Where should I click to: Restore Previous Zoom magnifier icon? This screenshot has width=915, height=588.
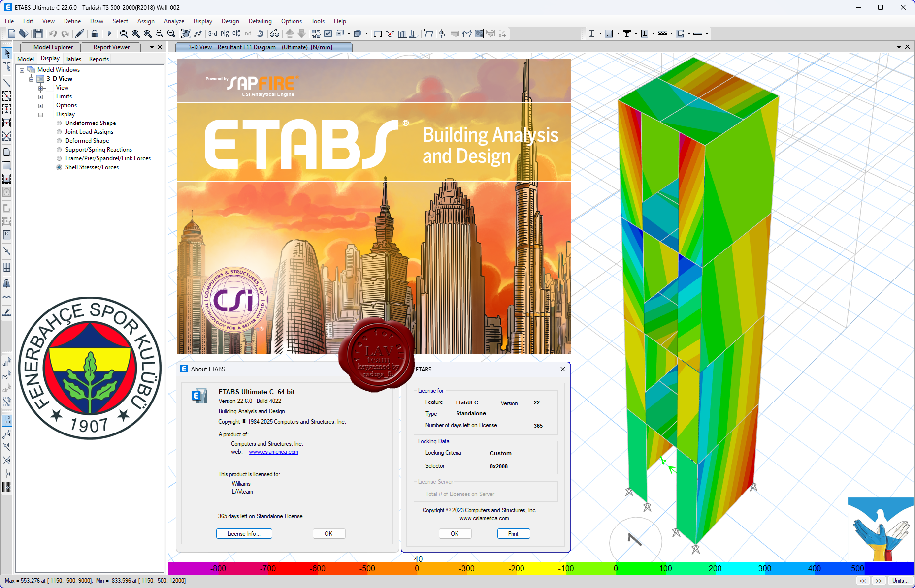pos(148,33)
